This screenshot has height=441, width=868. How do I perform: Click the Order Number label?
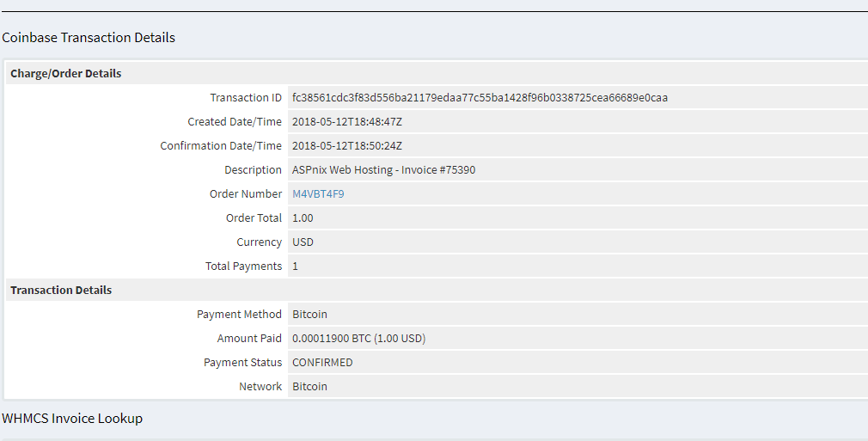(x=246, y=194)
